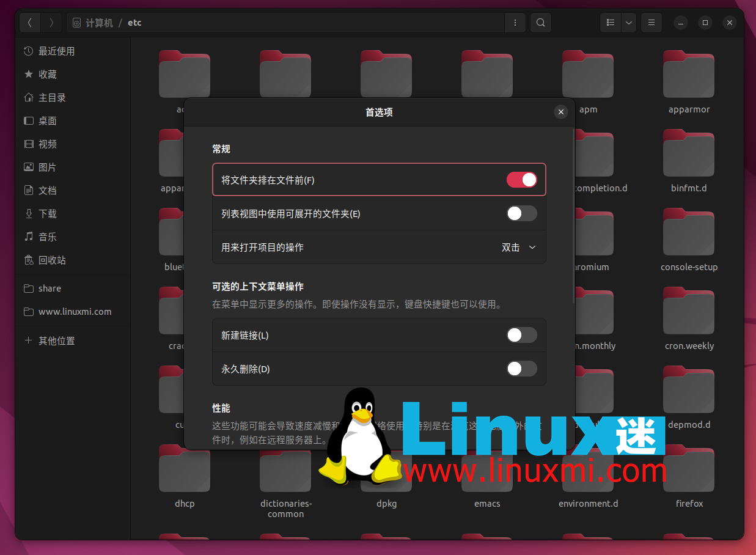The width and height of the screenshot is (756, 555).
Task: Minimize the file manager window
Action: coord(681,23)
